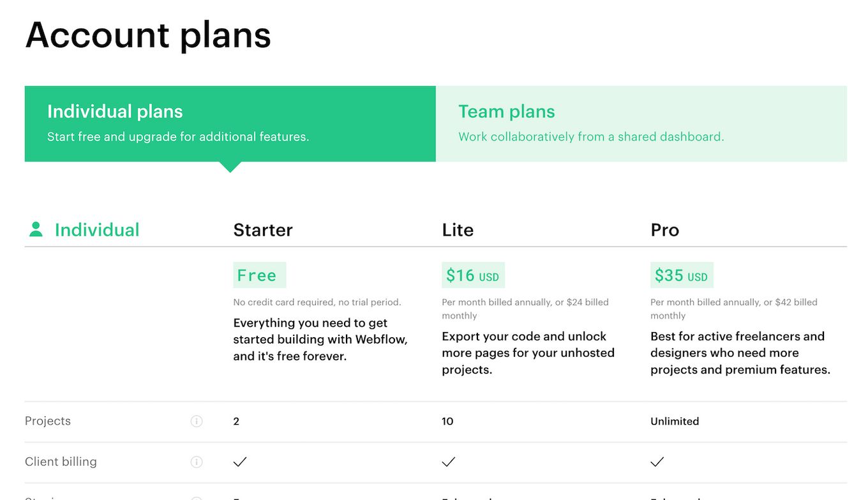Image resolution: width=868 pixels, height=500 pixels.
Task: Click the info icon beside Client billing
Action: [197, 462]
